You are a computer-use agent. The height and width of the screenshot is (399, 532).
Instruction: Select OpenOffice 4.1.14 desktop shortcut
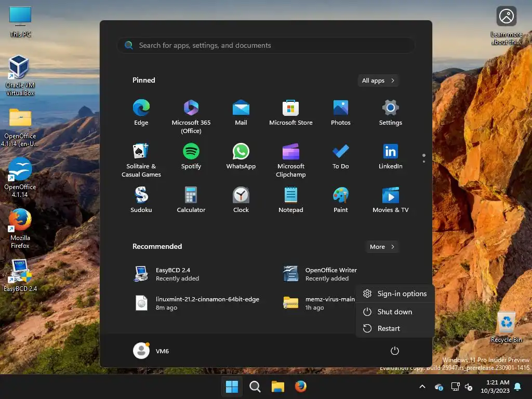(20, 177)
